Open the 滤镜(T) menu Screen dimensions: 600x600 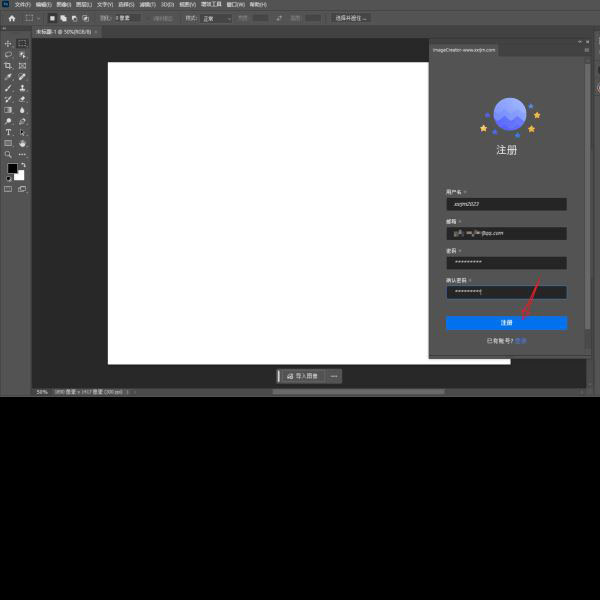point(147,5)
